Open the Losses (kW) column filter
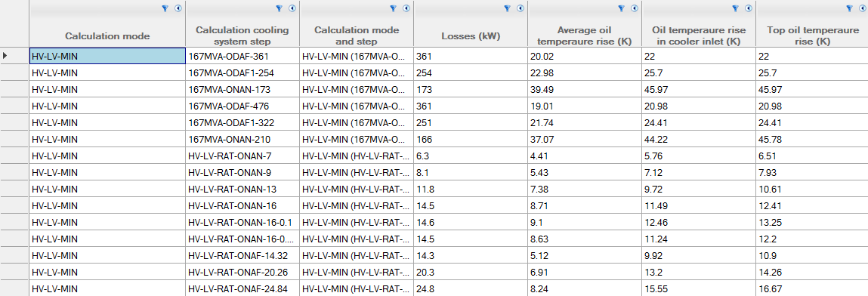868x296 pixels. [x=507, y=8]
